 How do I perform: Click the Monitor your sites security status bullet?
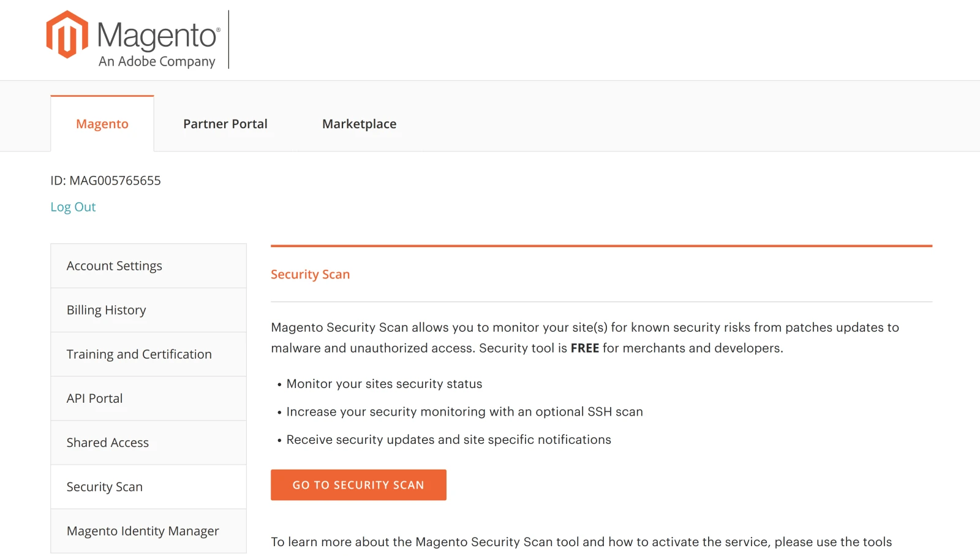(x=384, y=384)
